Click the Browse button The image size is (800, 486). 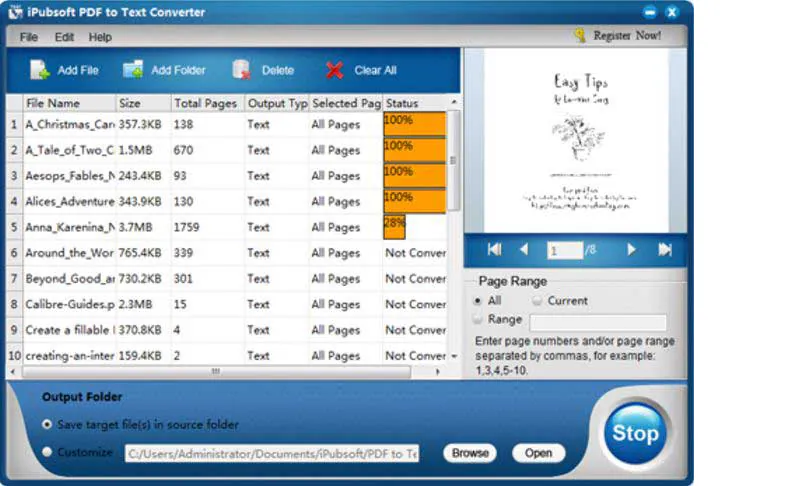click(470, 453)
